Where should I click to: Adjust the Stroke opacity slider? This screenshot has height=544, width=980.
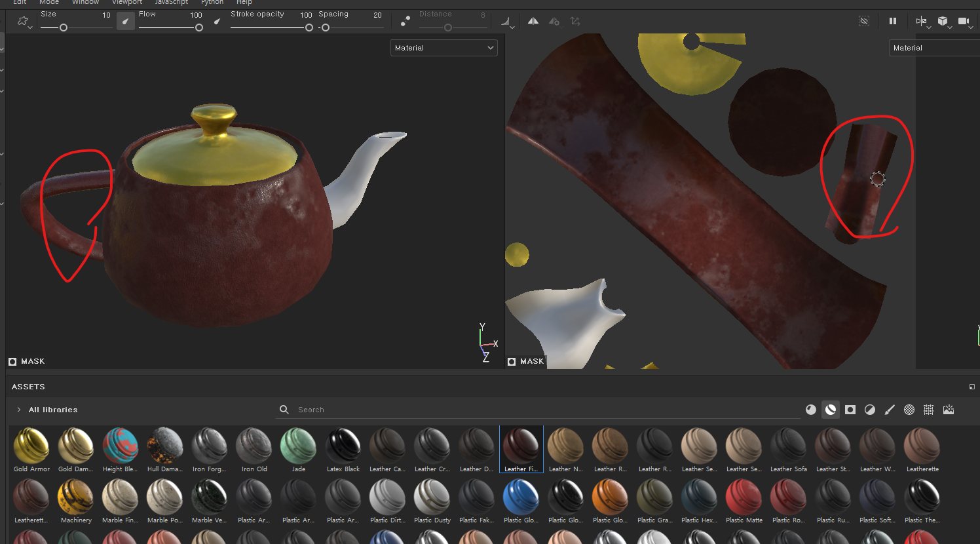271,28
